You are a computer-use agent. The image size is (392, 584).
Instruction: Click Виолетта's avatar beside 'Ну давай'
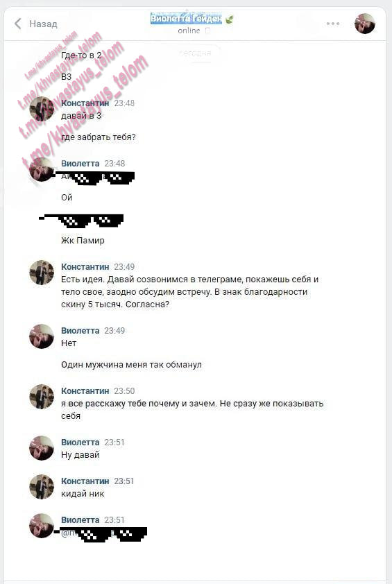point(42,447)
